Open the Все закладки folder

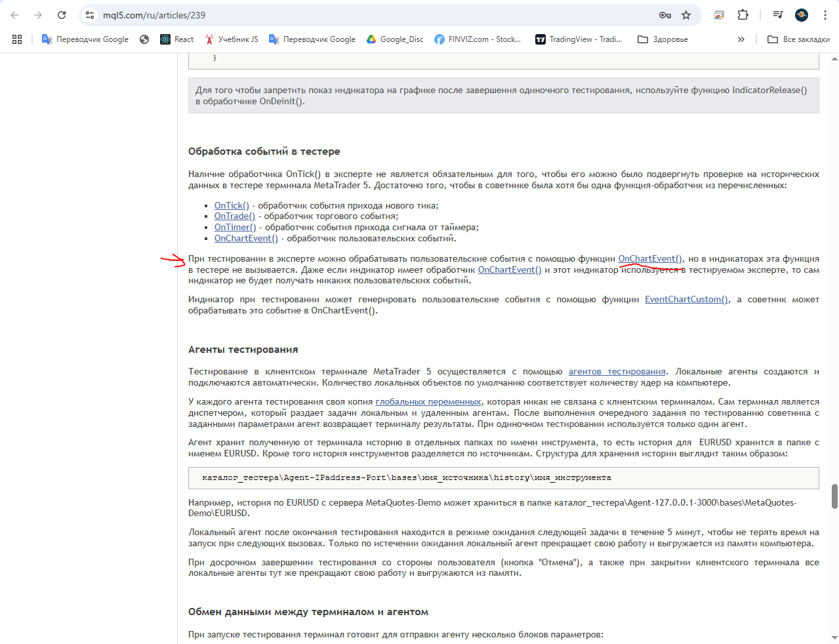(798, 39)
